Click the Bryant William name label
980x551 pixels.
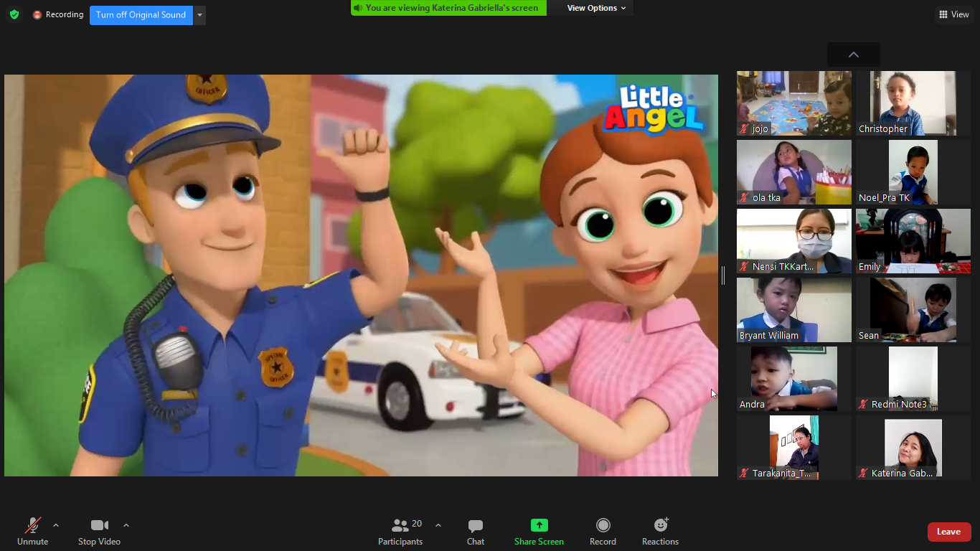pyautogui.click(x=768, y=336)
